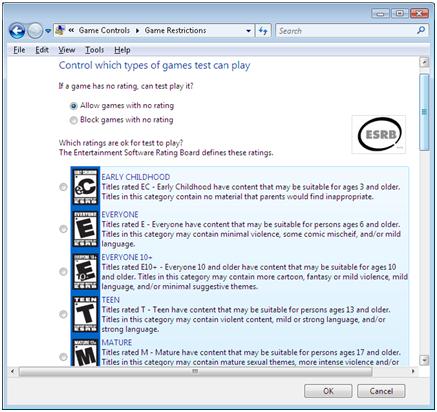Click the Game Controls breadcrumb

[104, 30]
